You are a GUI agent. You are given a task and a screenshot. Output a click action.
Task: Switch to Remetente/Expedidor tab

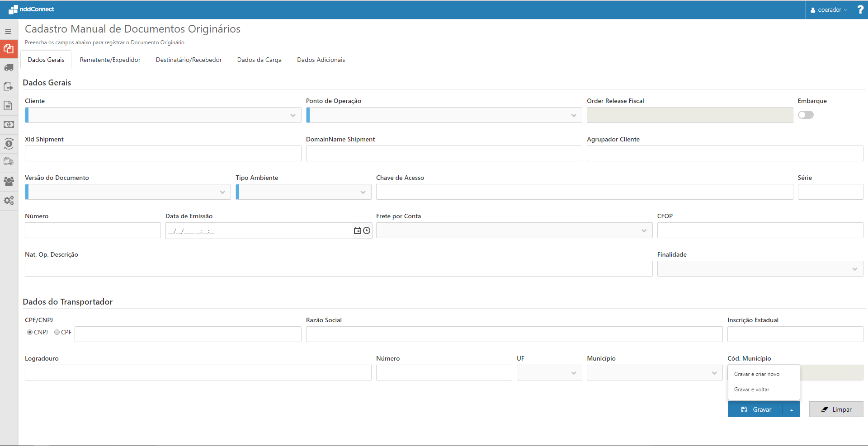110,60
